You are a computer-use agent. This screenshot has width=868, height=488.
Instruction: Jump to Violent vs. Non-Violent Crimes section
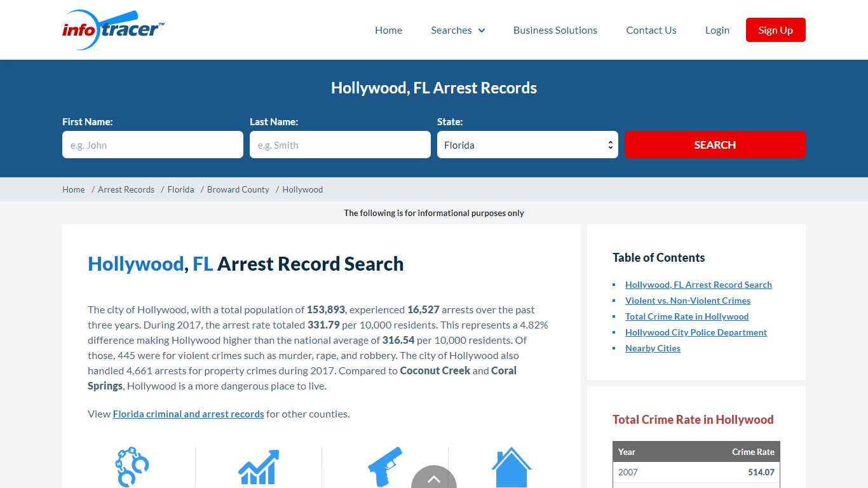point(688,301)
